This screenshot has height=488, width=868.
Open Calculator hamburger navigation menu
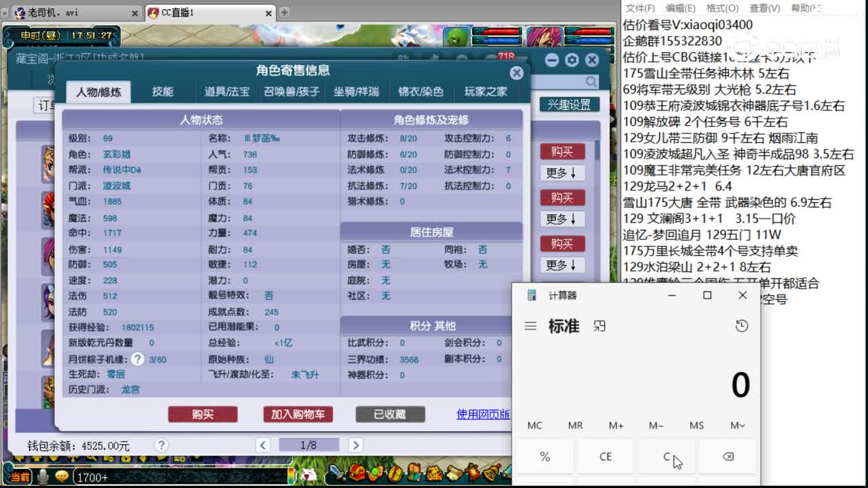click(530, 326)
